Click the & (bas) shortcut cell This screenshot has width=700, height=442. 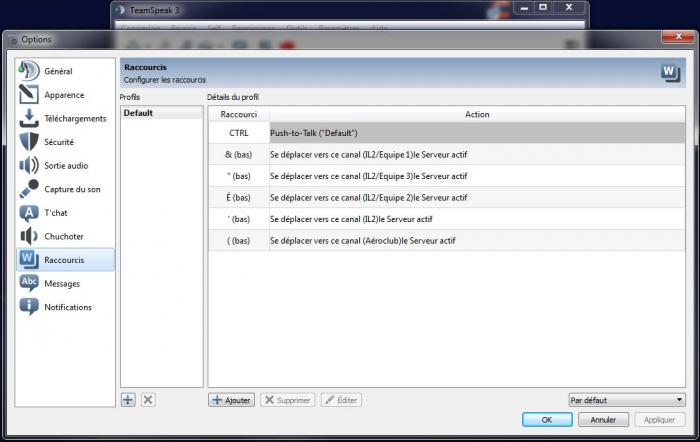(x=239, y=154)
